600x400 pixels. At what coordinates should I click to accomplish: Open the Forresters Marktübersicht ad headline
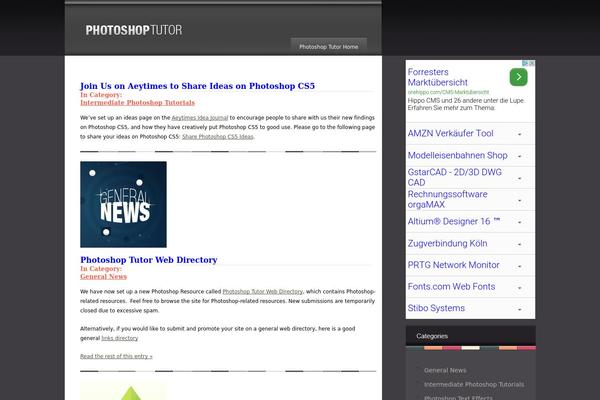437,77
